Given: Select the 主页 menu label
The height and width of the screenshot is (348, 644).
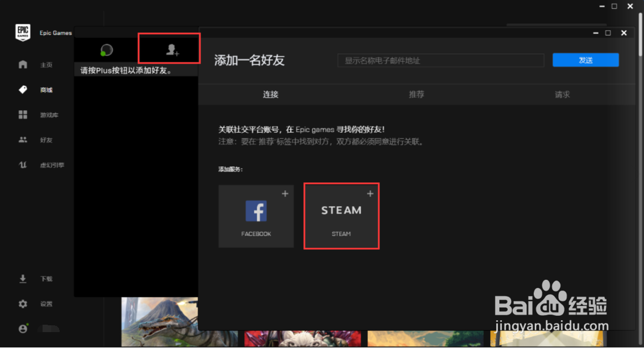Looking at the screenshot, I should point(47,65).
